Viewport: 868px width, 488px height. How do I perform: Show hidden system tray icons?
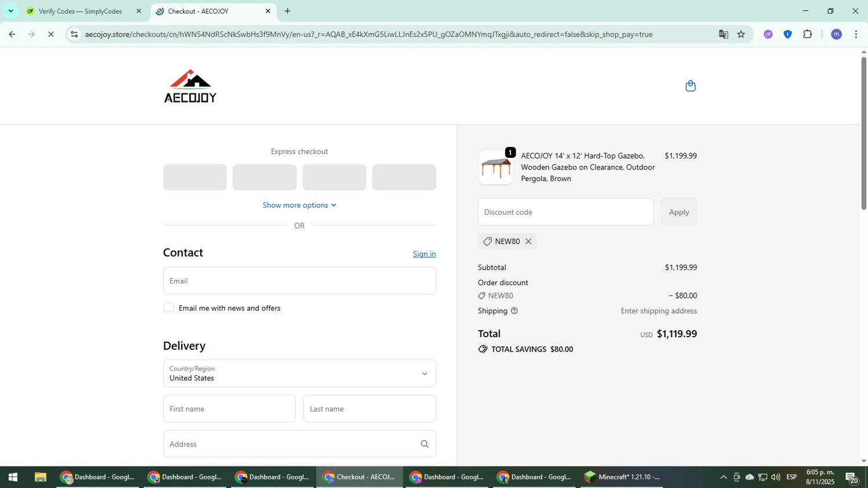pos(723,478)
